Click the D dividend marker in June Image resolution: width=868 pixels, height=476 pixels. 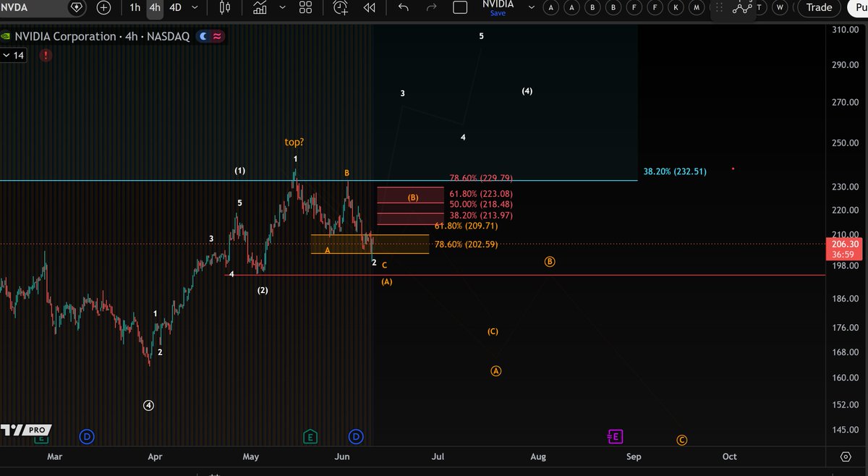click(x=357, y=436)
